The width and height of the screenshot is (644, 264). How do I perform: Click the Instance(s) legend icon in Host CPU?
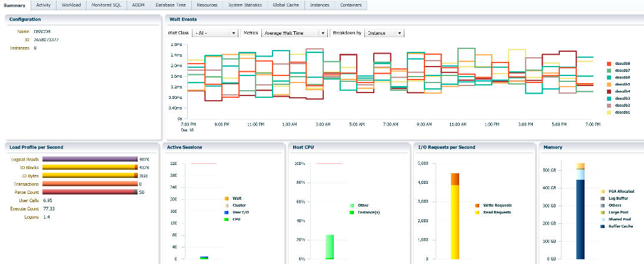tap(351, 212)
